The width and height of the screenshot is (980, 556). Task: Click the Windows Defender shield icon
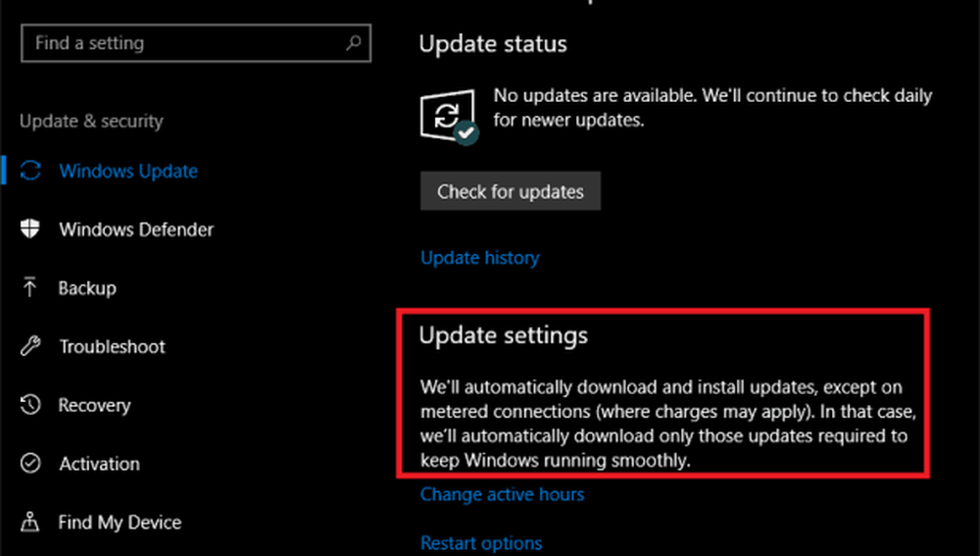click(x=30, y=229)
